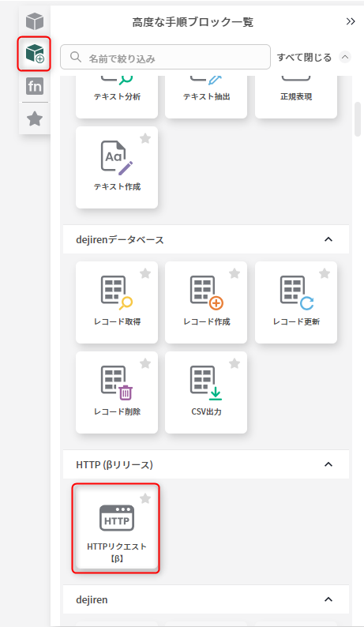Focus the 名前で絞り込み search field

[x=165, y=57]
